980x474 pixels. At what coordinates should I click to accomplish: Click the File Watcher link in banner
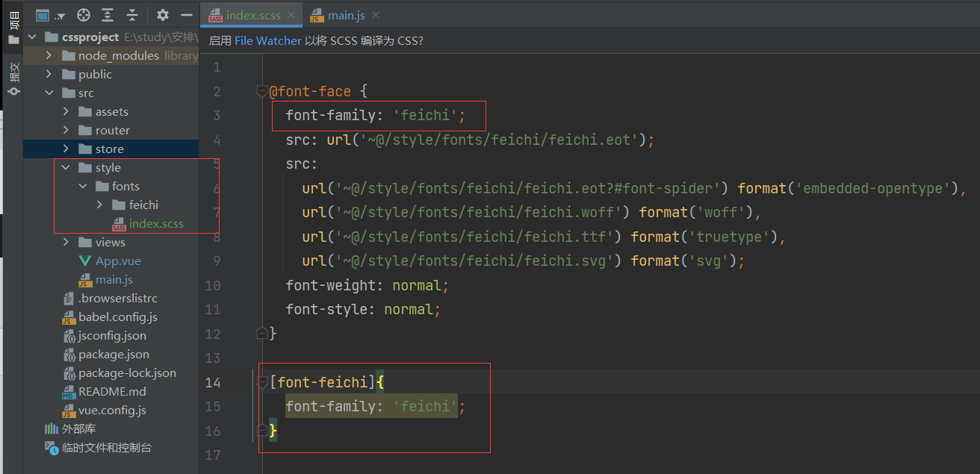pyautogui.click(x=267, y=40)
